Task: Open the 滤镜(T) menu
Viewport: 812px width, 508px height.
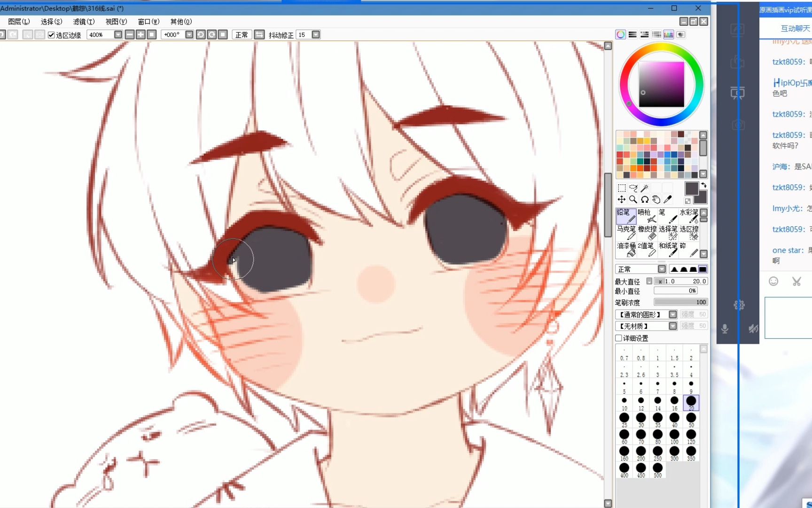Action: pos(84,22)
